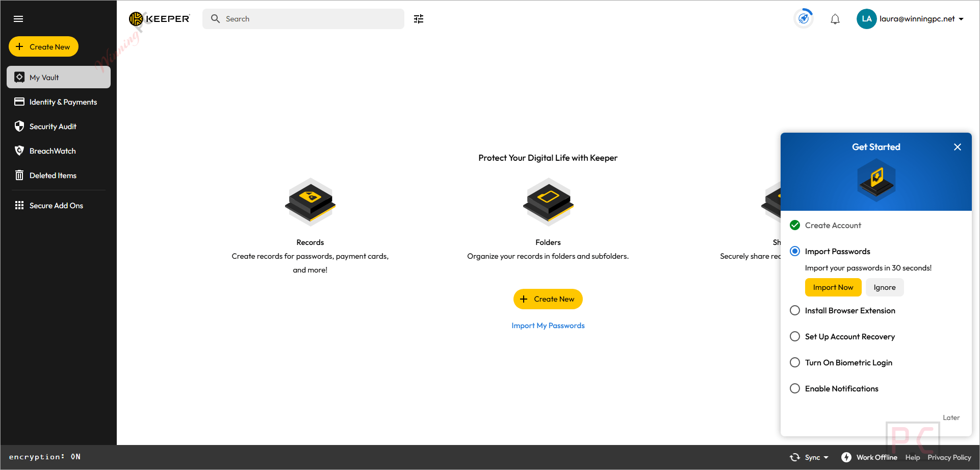This screenshot has width=980, height=470.
Task: Click sidebar Create New button
Action: [x=43, y=46]
